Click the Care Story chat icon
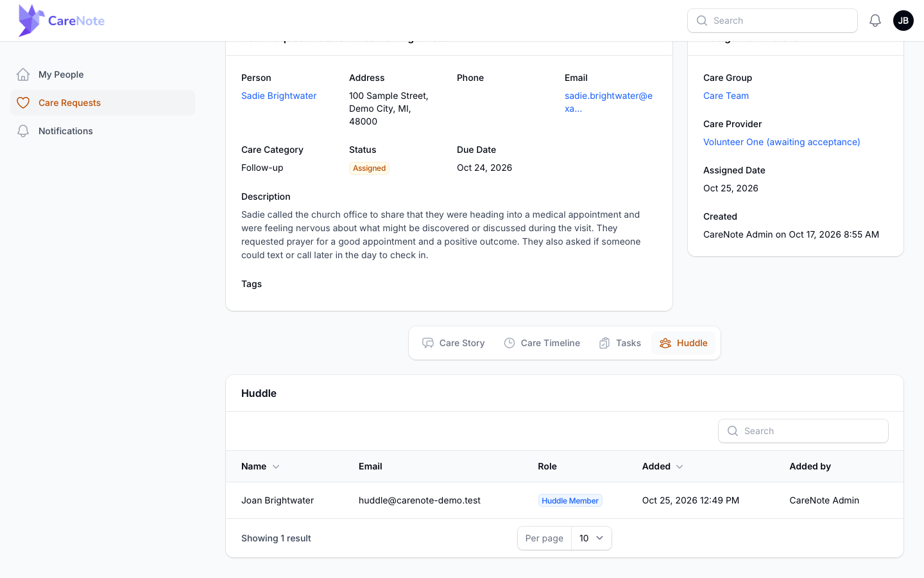This screenshot has height=578, width=924. coord(428,343)
